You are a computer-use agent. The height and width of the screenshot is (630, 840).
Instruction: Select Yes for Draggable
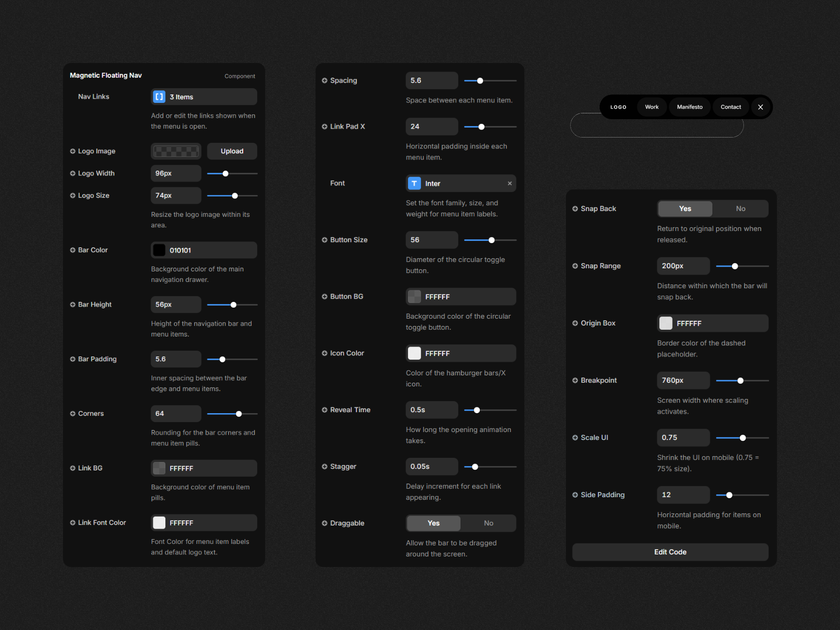(x=434, y=523)
